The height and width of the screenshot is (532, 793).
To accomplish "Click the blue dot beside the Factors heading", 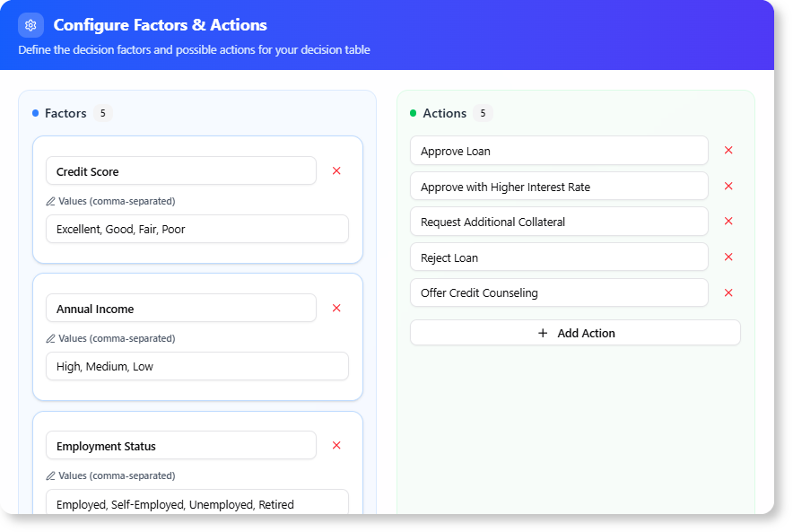I will click(x=35, y=113).
